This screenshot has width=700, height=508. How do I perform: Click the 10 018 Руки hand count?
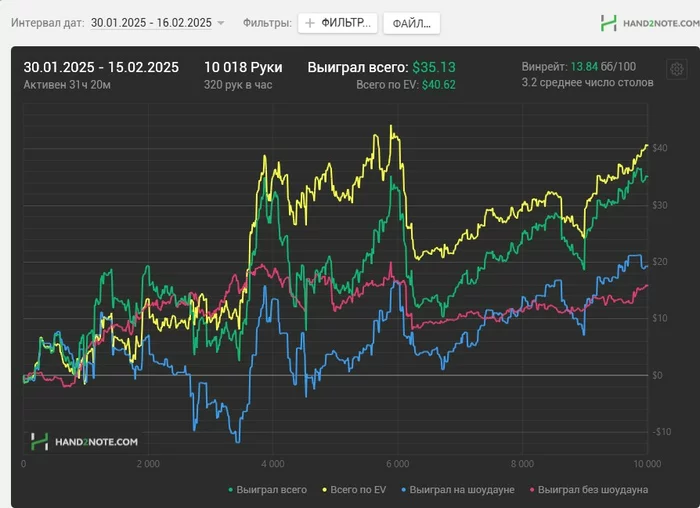point(243,67)
